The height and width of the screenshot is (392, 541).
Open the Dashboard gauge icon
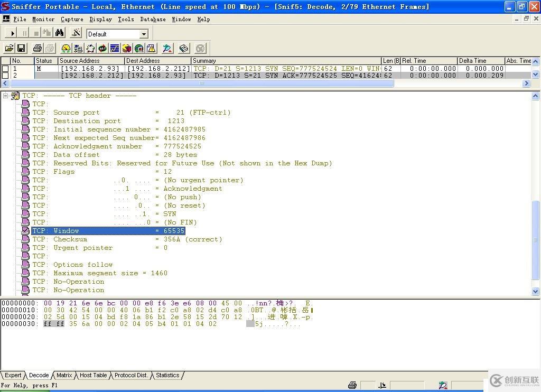(x=66, y=48)
